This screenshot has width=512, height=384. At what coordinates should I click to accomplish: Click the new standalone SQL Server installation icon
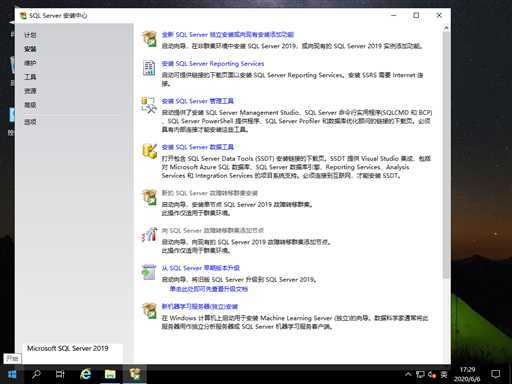point(149,39)
